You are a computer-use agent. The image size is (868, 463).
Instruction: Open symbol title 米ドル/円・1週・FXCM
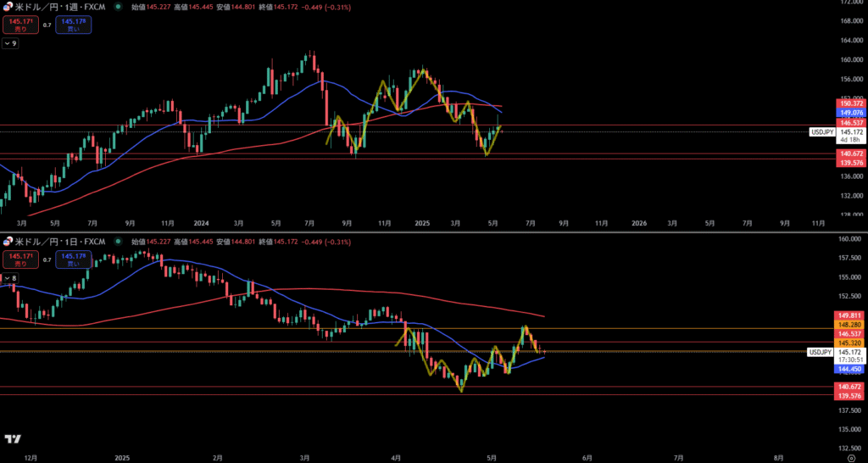[x=60, y=8]
